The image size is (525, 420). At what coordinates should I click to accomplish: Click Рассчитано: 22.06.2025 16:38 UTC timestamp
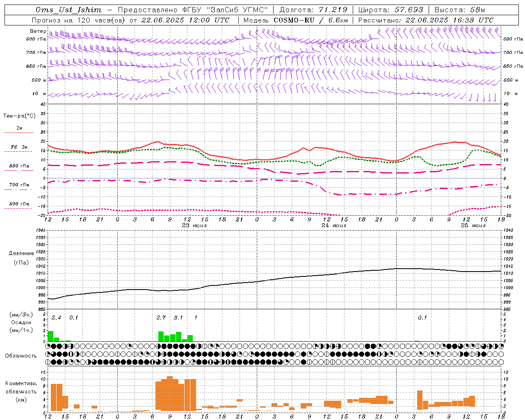(x=426, y=20)
